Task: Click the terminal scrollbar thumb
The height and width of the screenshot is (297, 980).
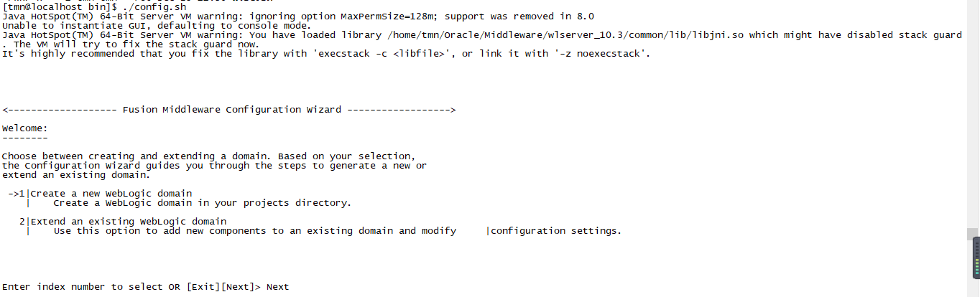Action: point(971,234)
